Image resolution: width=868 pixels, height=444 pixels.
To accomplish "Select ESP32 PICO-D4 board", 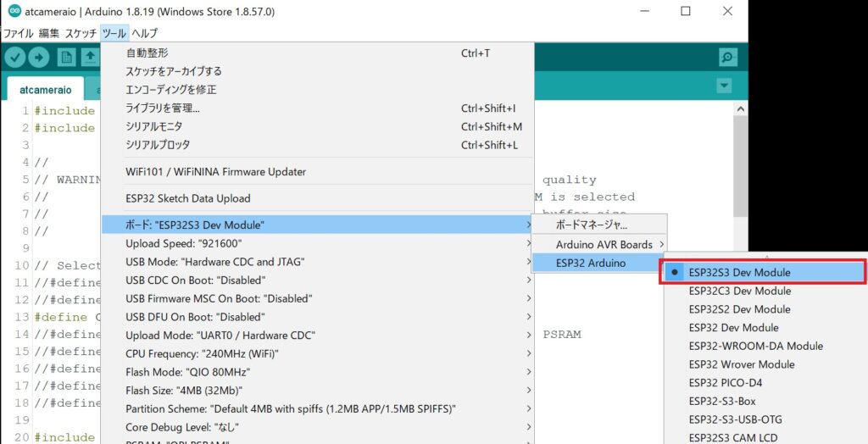I will [765, 382].
